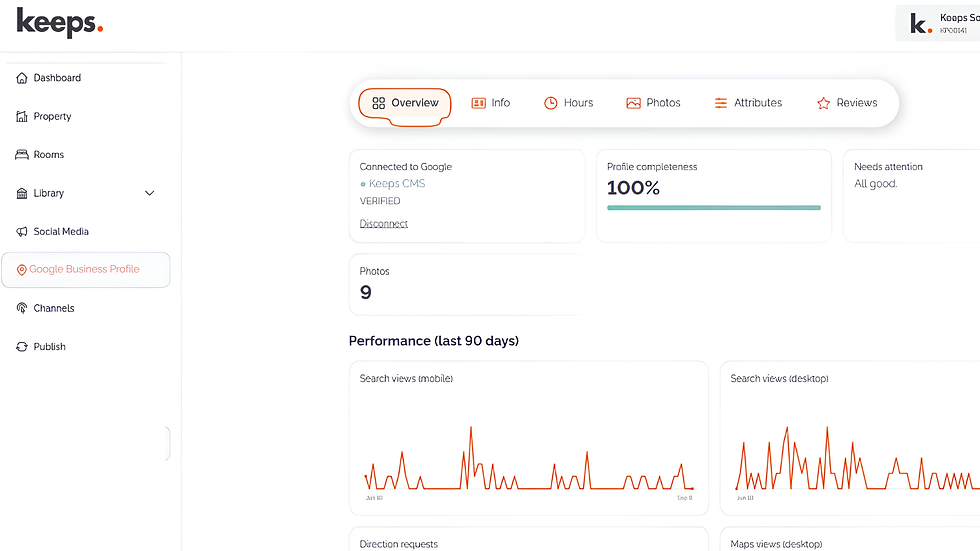Click the Profile completeness label
This screenshot has height=551, width=980.
652,167
